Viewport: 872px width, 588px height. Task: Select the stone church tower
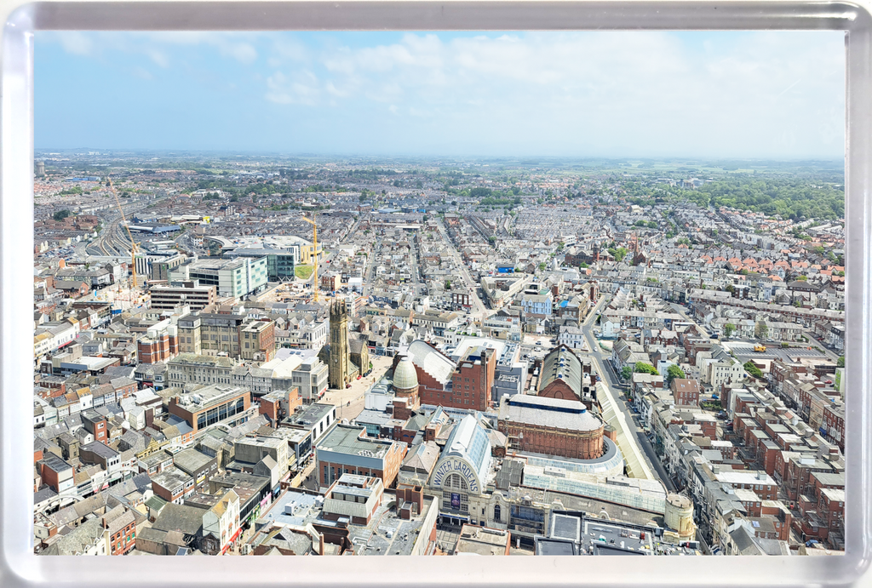[339, 344]
